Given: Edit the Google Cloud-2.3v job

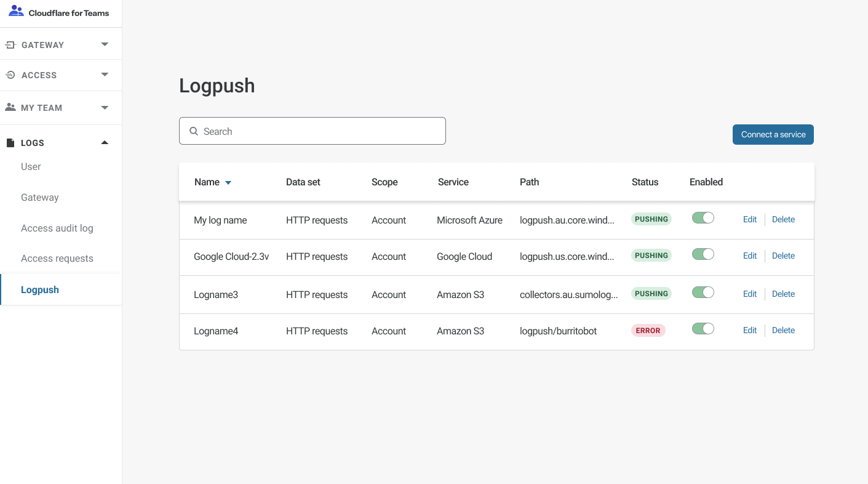Looking at the screenshot, I should pyautogui.click(x=750, y=256).
